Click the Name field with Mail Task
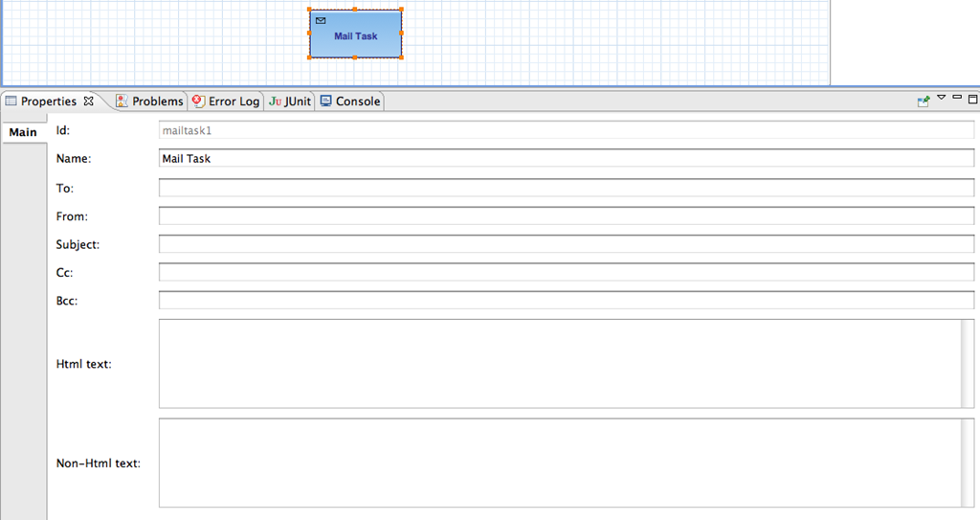Image resolution: width=980 pixels, height=520 pixels. coord(567,158)
